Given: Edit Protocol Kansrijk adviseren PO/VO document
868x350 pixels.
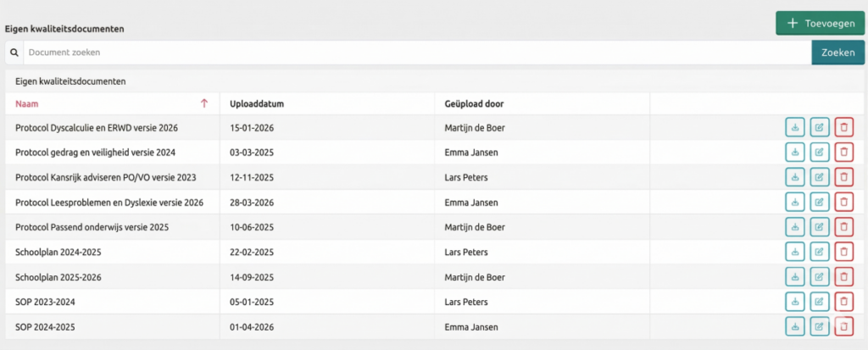Looking at the screenshot, I should (820, 177).
